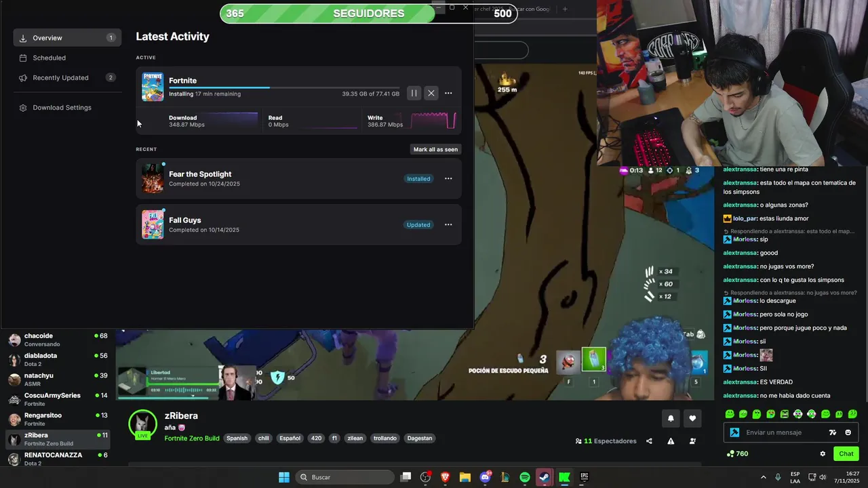Open Rengarsitoo channel in sidebar

(x=58, y=419)
